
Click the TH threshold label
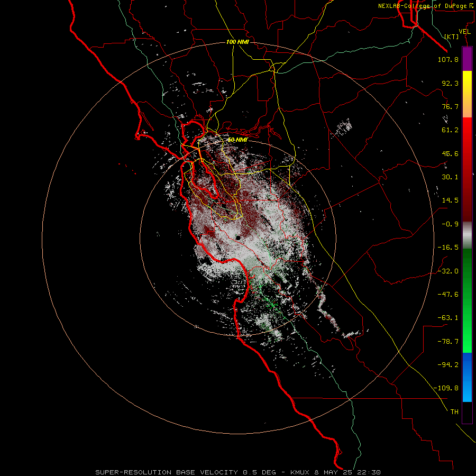454,412
